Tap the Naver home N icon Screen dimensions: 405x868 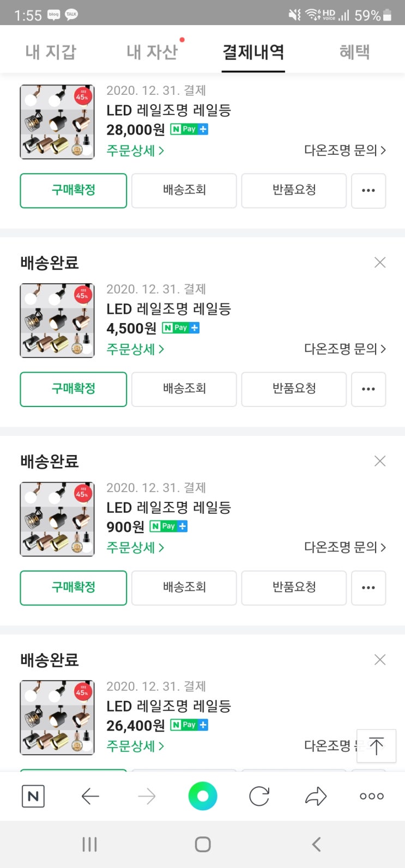click(x=33, y=797)
